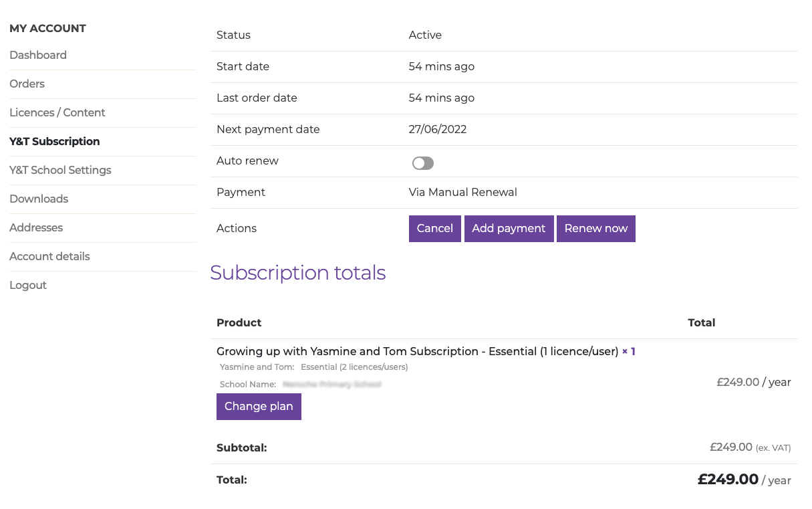
Task: Open Y&T School Settings
Action: pyautogui.click(x=60, y=170)
